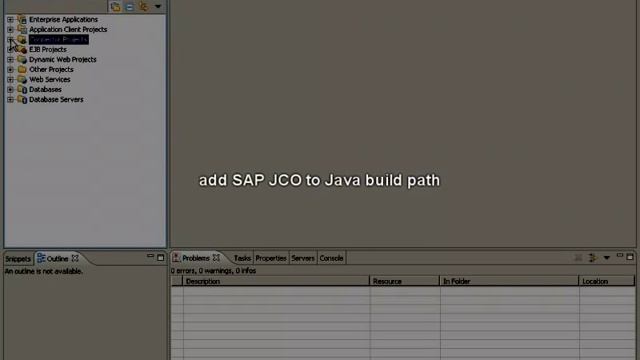Screen dimensions: 640x360
Task: Click first project explorer toolbar icon
Action: click(x=116, y=7)
